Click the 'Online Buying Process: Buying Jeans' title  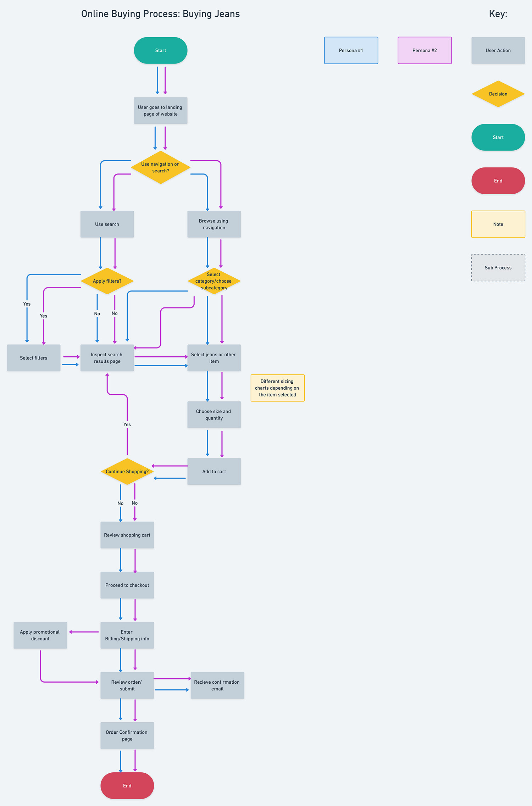tap(160, 14)
